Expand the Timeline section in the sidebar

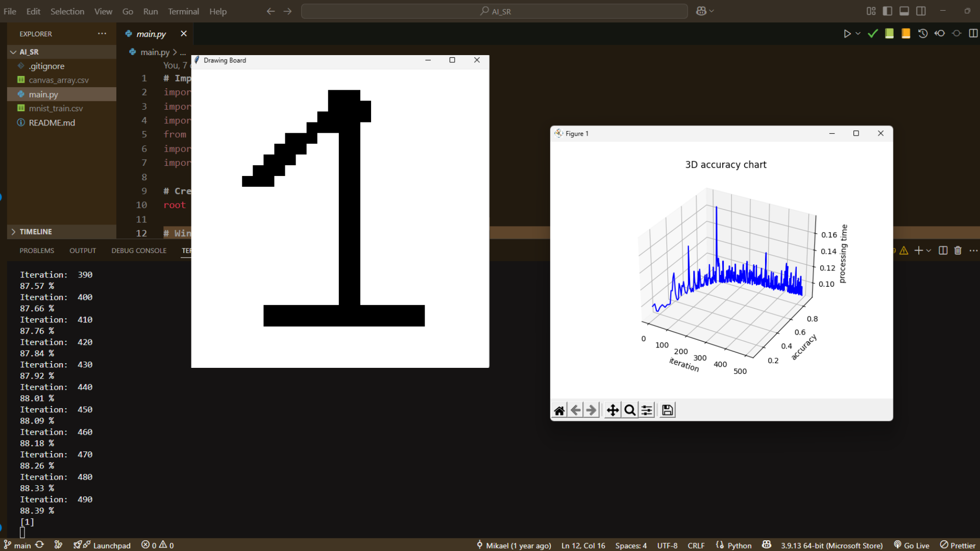13,232
